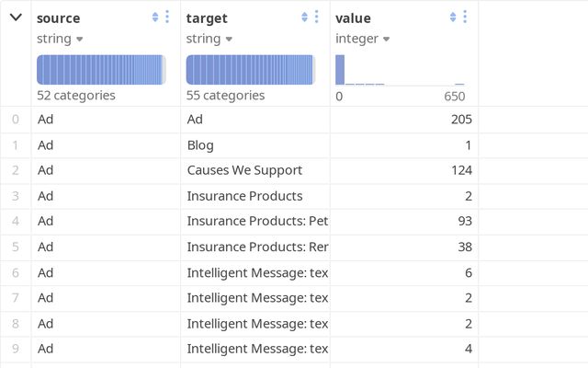Image resolution: width=588 pixels, height=368 pixels.
Task: Open source column string type dropdown
Action: point(60,39)
